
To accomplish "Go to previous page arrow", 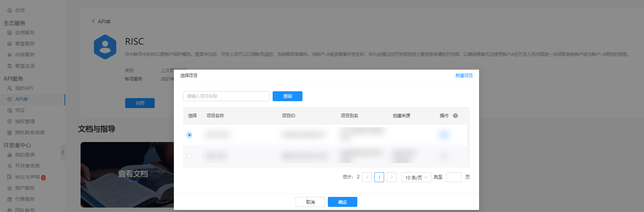I will pyautogui.click(x=367, y=177).
